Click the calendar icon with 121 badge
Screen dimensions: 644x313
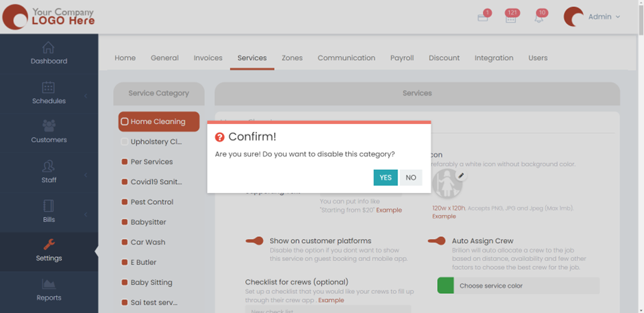coord(510,18)
